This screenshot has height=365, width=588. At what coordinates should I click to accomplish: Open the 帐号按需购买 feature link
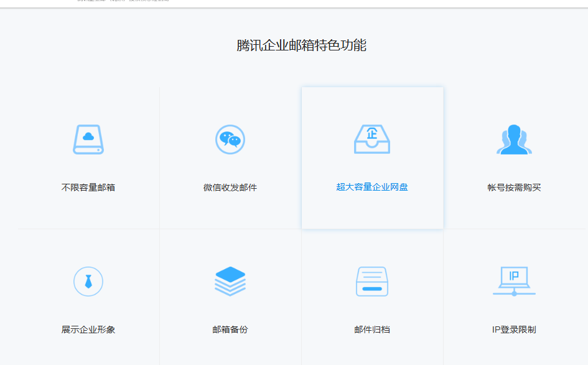coord(514,186)
